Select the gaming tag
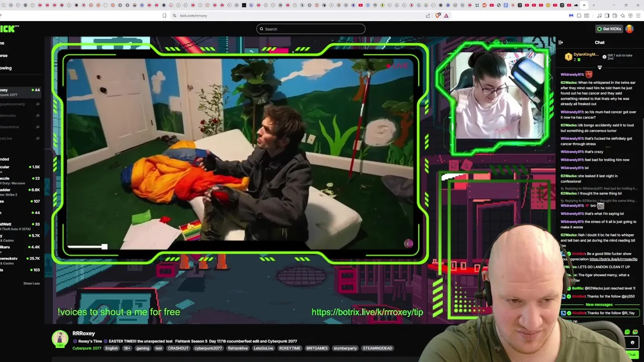Viewport: 644px width, 362px height. 142,348
